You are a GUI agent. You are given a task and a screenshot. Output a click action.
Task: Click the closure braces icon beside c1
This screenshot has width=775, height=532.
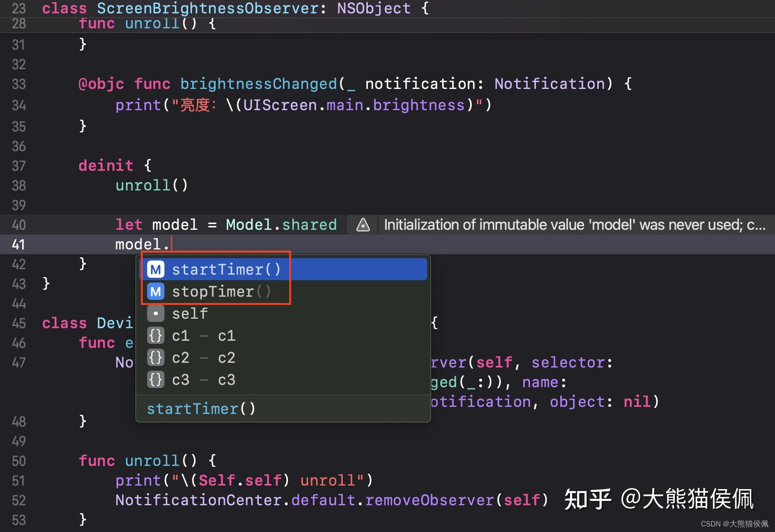click(x=156, y=336)
